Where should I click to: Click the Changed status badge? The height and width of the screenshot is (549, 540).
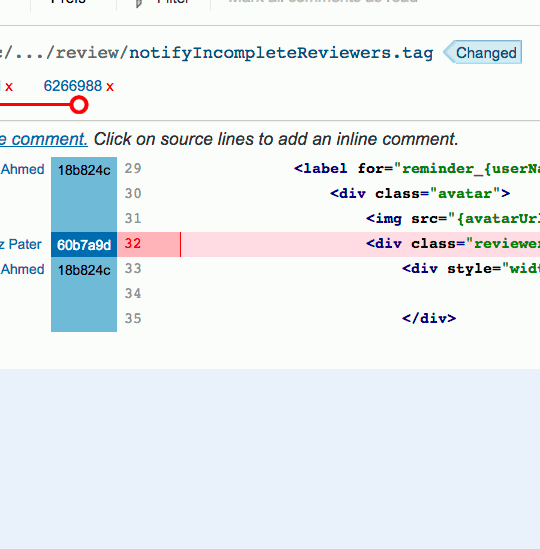(483, 53)
